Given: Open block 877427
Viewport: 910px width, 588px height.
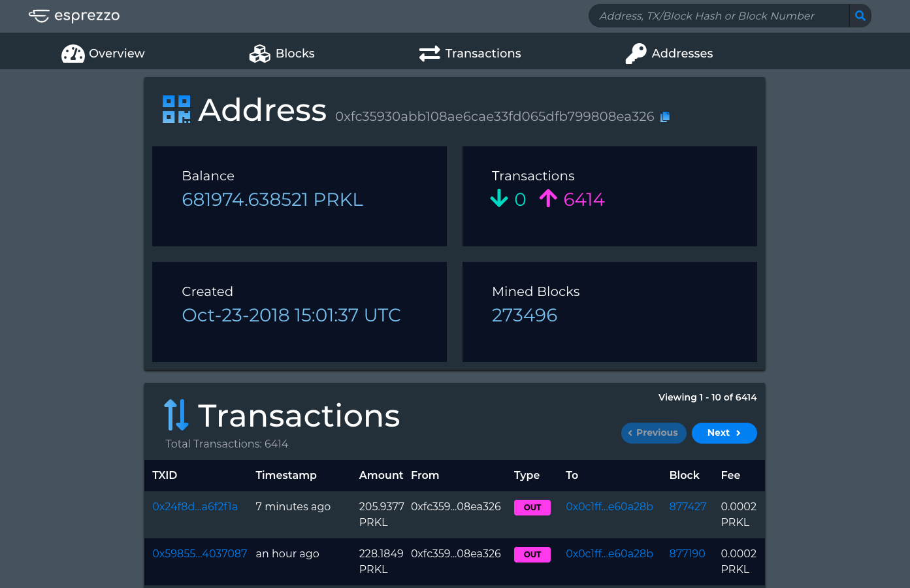Looking at the screenshot, I should [687, 506].
